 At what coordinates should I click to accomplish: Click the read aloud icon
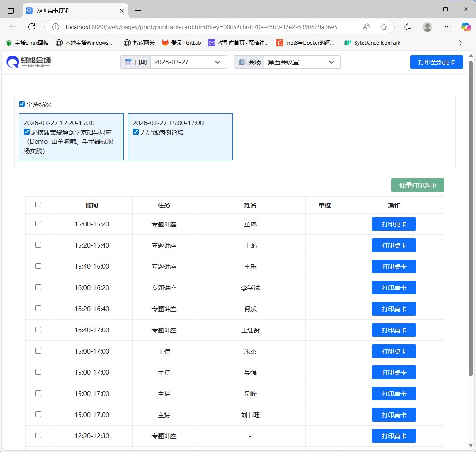point(366,27)
